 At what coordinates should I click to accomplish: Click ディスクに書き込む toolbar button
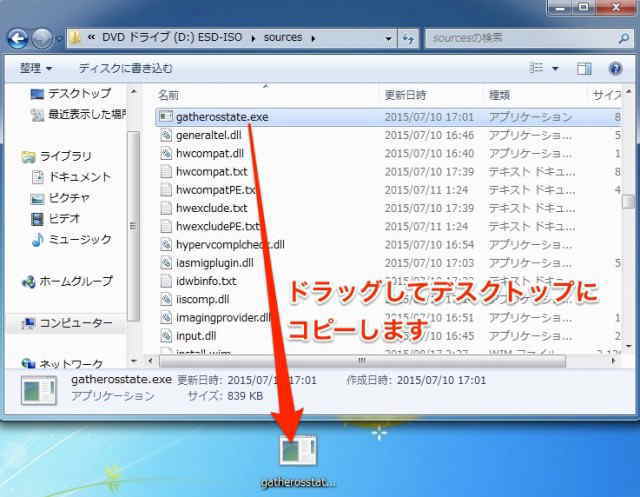point(125,68)
